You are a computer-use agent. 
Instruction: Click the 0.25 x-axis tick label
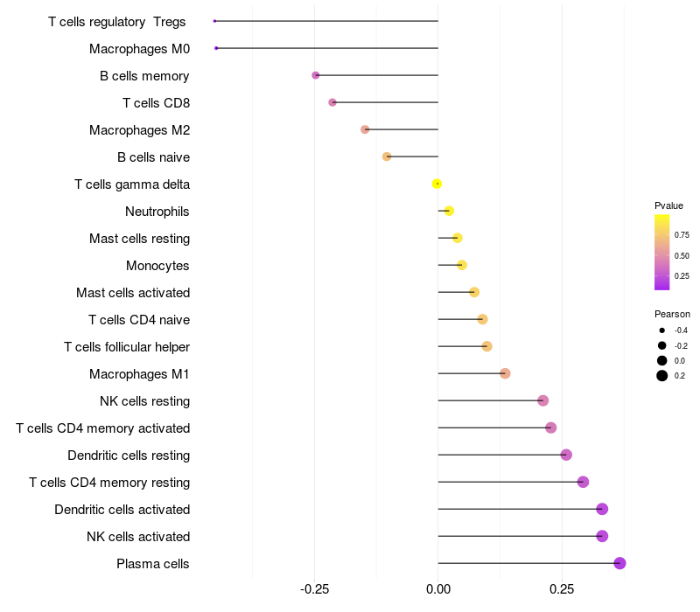(562, 590)
